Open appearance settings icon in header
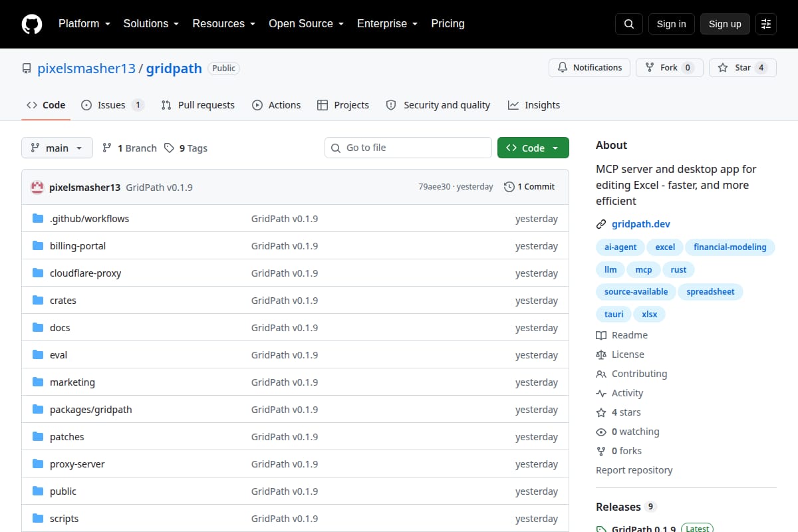798x532 pixels. click(x=766, y=24)
